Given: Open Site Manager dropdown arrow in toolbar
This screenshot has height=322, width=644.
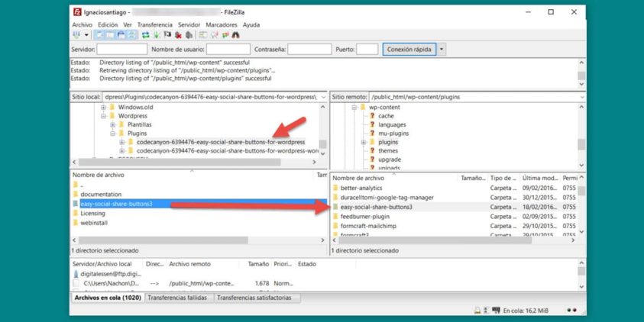Looking at the screenshot, I should (86, 35).
